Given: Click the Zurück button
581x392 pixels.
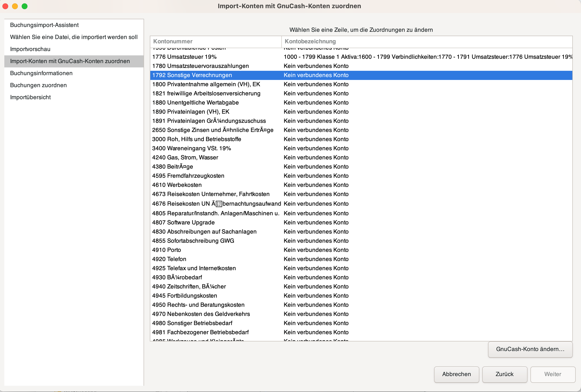Looking at the screenshot, I should click(504, 374).
